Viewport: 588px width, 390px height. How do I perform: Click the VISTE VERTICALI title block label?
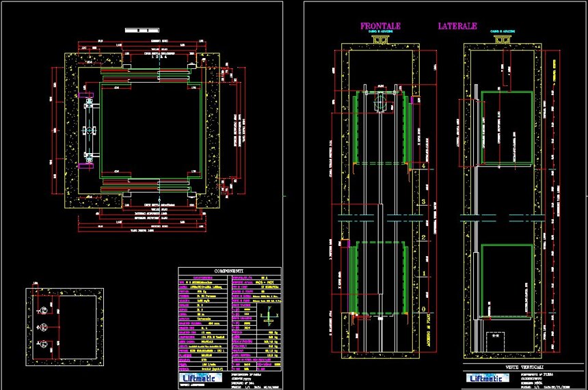pyautogui.click(x=524, y=367)
